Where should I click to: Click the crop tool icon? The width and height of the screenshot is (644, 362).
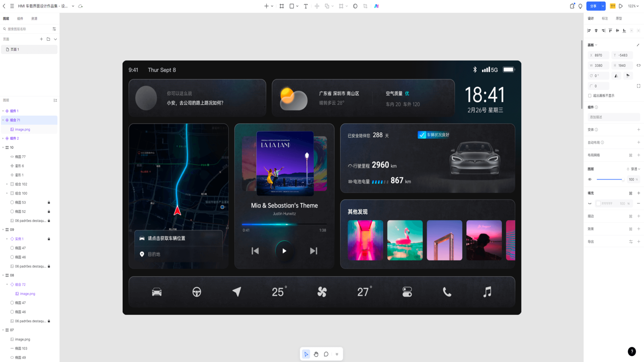tap(365, 6)
